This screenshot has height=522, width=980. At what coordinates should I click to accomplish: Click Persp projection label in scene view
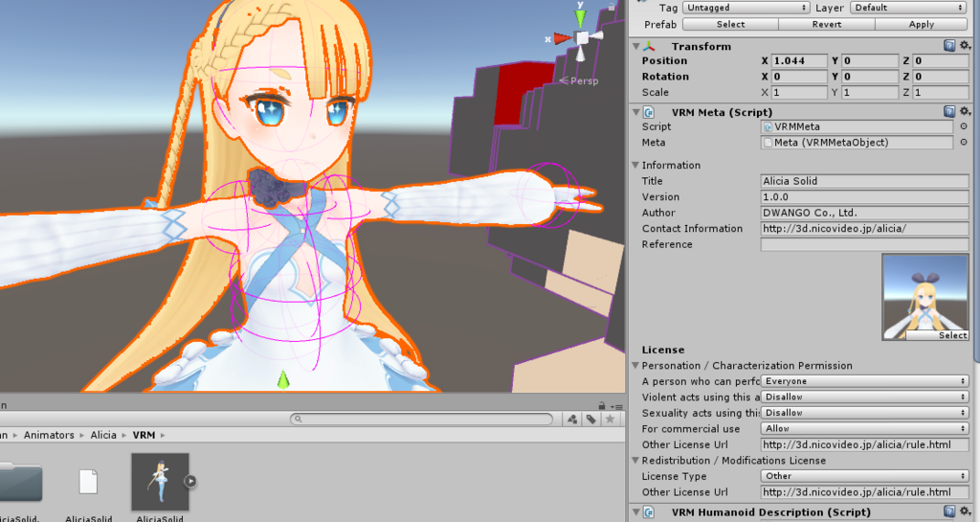[x=579, y=81]
